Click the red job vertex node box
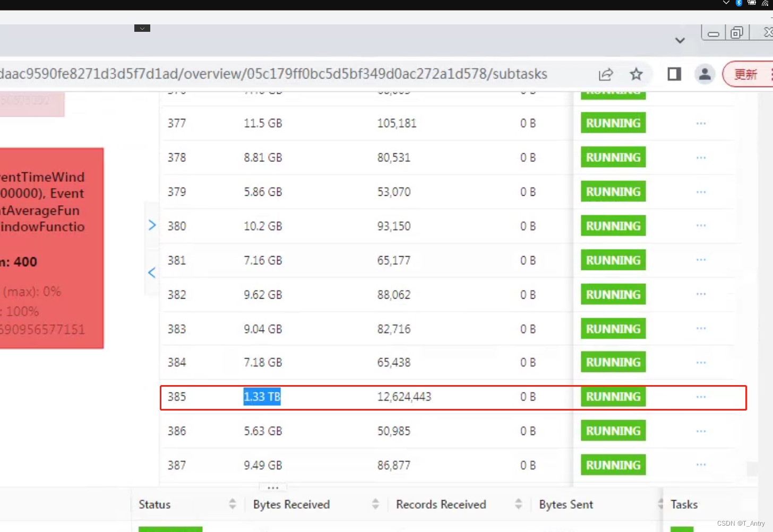Image resolution: width=773 pixels, height=532 pixels. coord(51,248)
